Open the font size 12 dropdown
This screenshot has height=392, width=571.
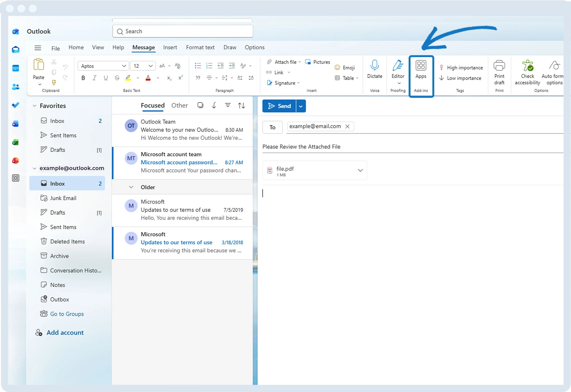coord(151,66)
